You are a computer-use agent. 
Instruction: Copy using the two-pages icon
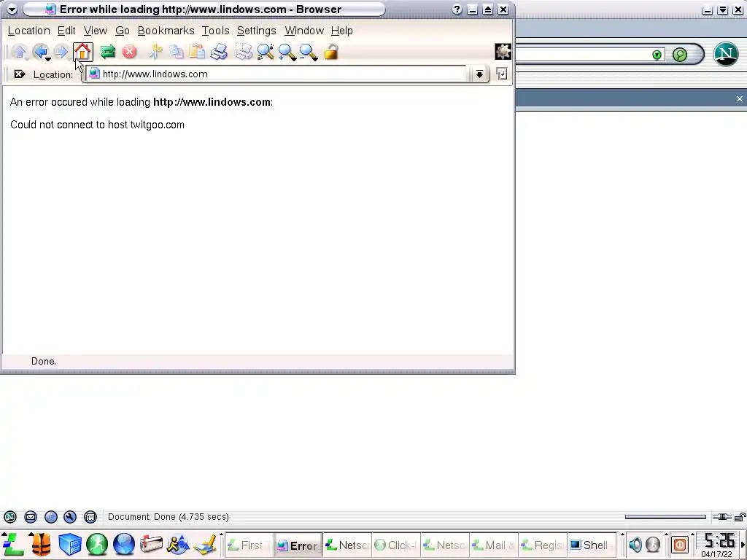[x=177, y=52]
